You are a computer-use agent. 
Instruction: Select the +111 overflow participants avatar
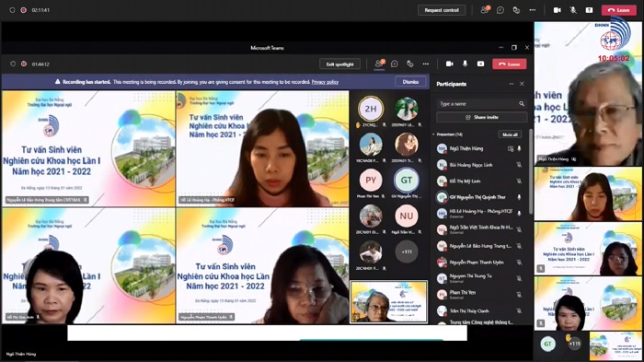point(407,251)
